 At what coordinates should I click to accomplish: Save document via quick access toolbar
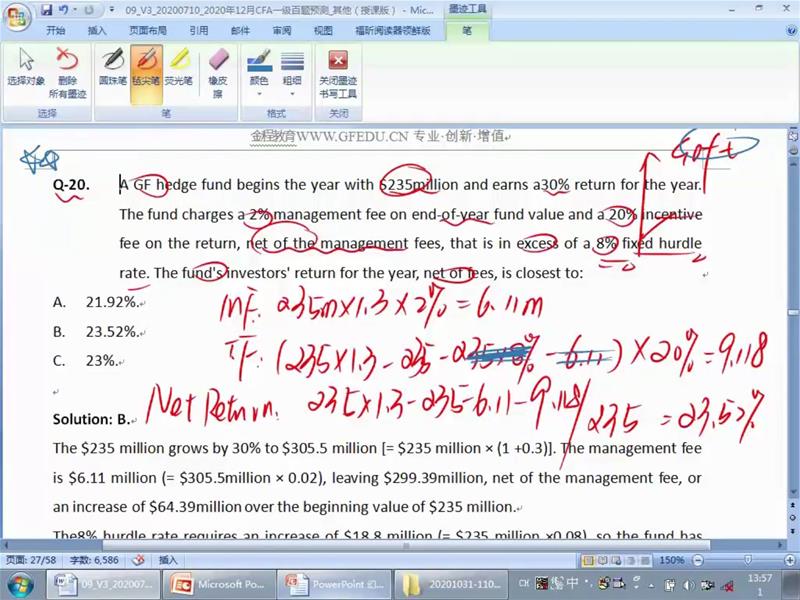(x=46, y=10)
